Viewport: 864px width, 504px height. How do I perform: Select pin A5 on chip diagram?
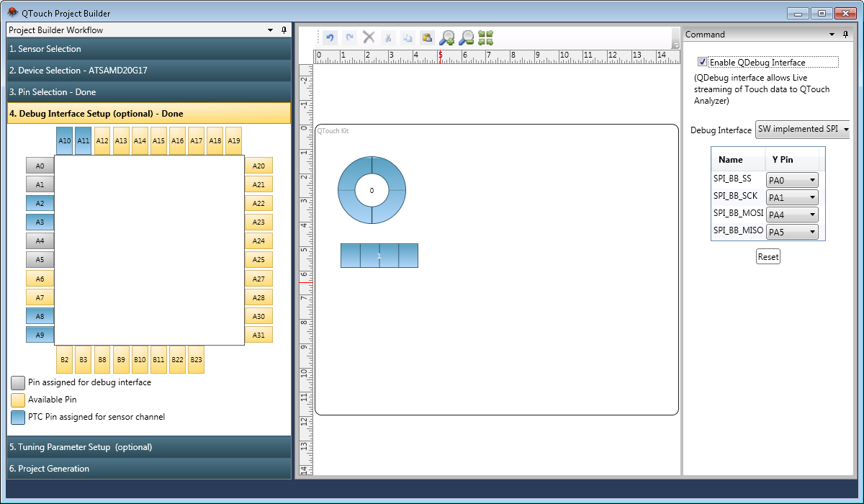pos(40,260)
